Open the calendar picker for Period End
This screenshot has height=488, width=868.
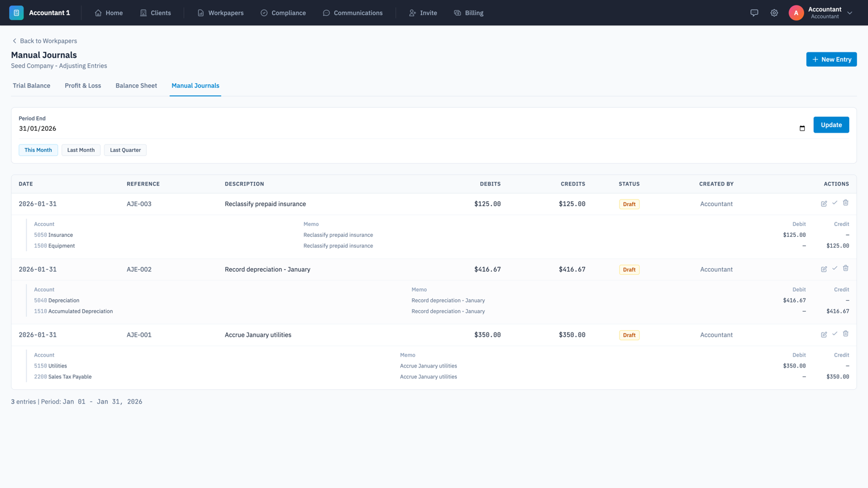pos(802,128)
